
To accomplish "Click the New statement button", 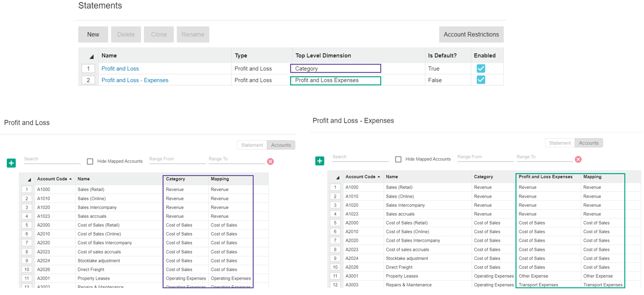I will [93, 35].
